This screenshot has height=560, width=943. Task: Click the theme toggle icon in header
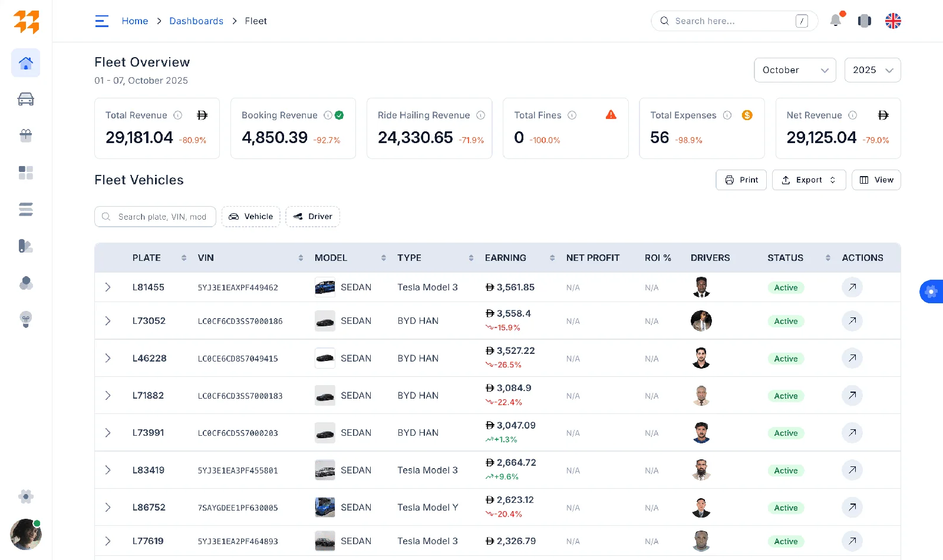865,21
